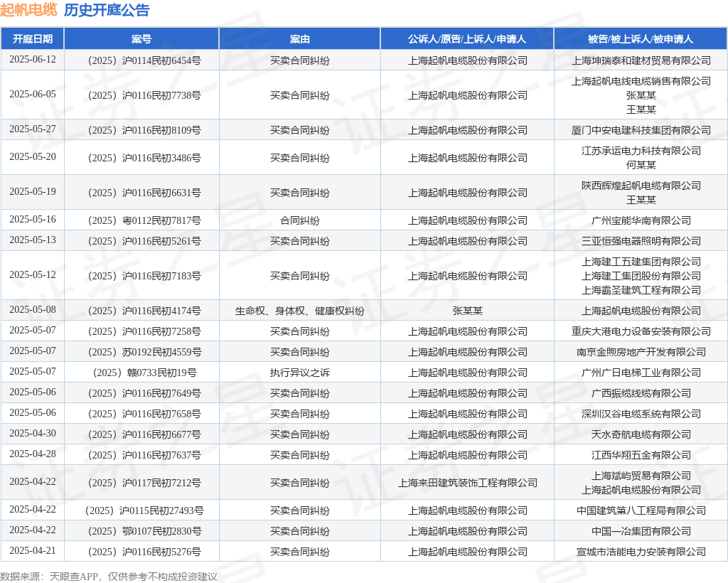The image size is (728, 583).
Task: Click case number (2025)沪0116民初6677号
Action: pyautogui.click(x=144, y=434)
